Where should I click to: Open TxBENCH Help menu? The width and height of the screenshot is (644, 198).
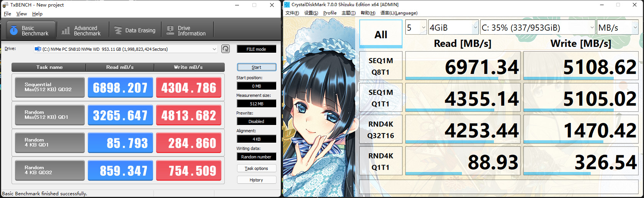click(37, 13)
